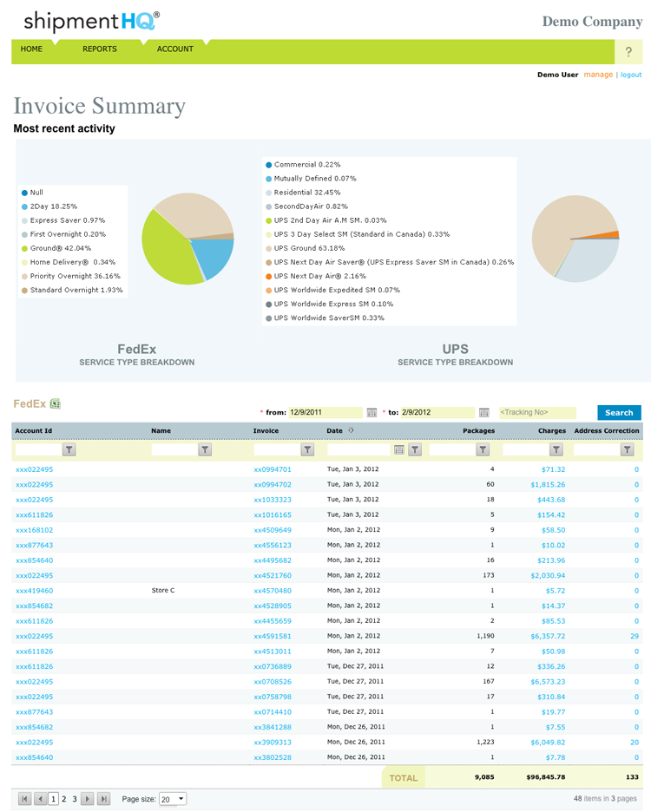Click the logout link
The width and height of the screenshot is (651, 812).
click(631, 75)
